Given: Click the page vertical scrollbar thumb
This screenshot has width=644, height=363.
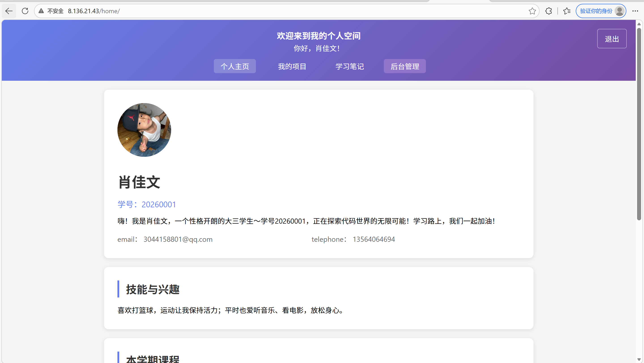Looking at the screenshot, I should pyautogui.click(x=639, y=124).
